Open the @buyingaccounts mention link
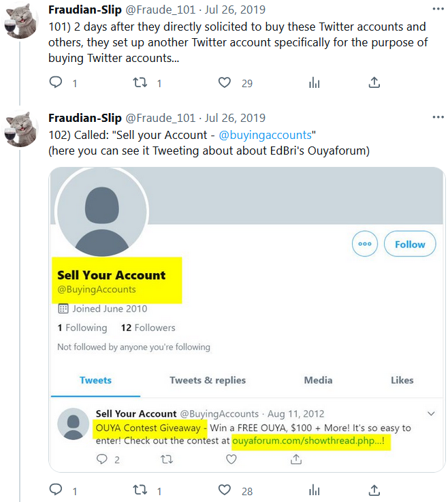This screenshot has width=448, height=502. pos(265,134)
